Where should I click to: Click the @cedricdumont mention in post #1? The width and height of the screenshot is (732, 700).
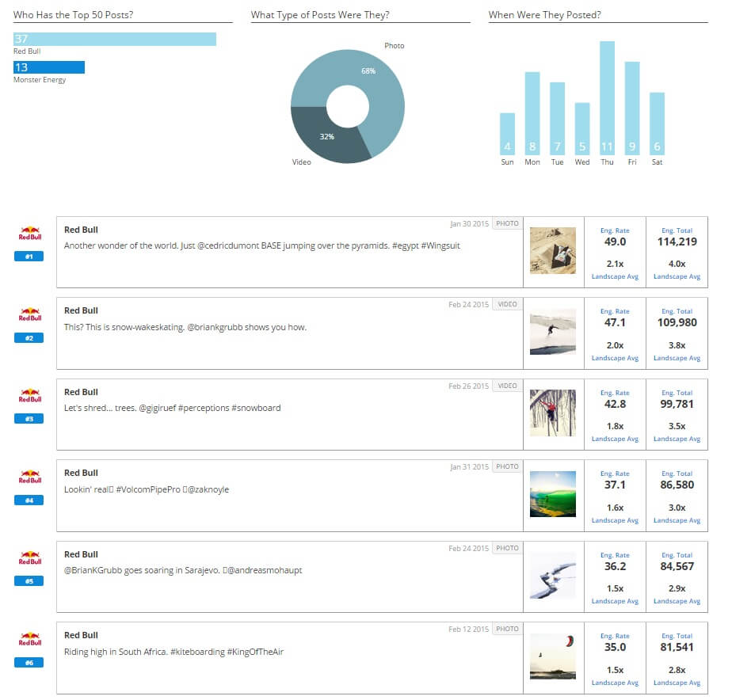click(x=228, y=246)
